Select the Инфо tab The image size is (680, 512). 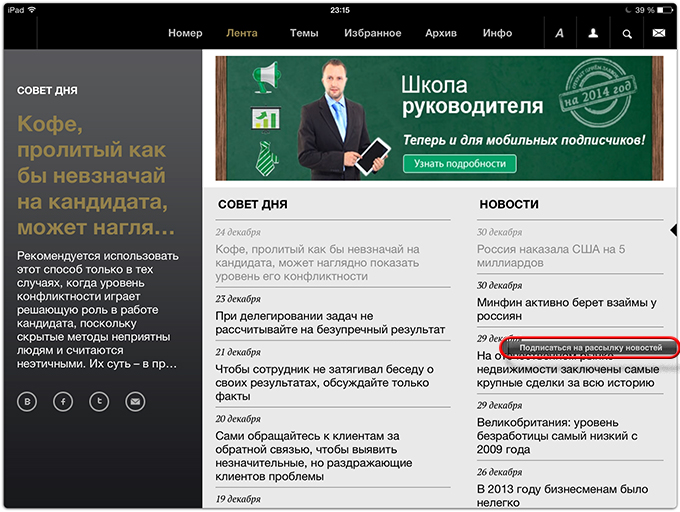tap(497, 33)
